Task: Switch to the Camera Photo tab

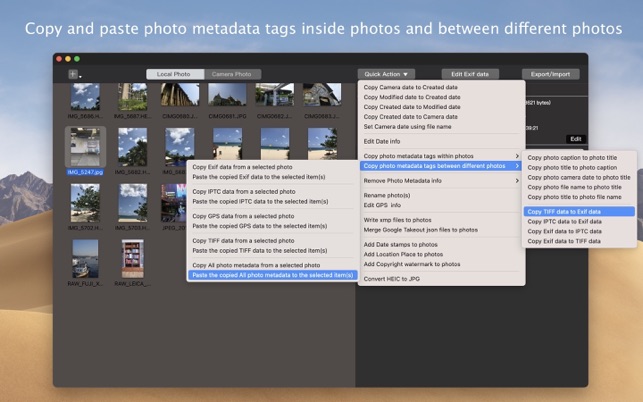Action: [x=232, y=74]
